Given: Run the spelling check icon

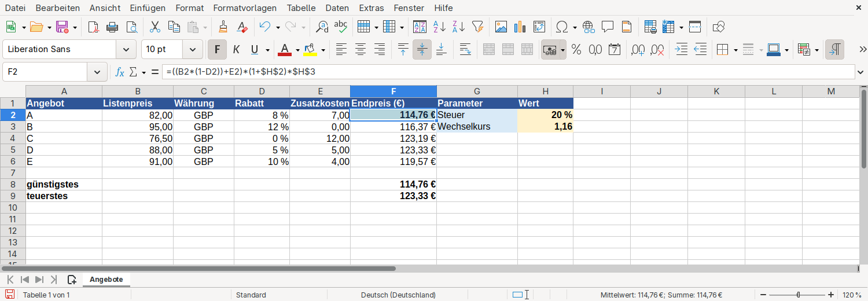Looking at the screenshot, I should (x=341, y=27).
